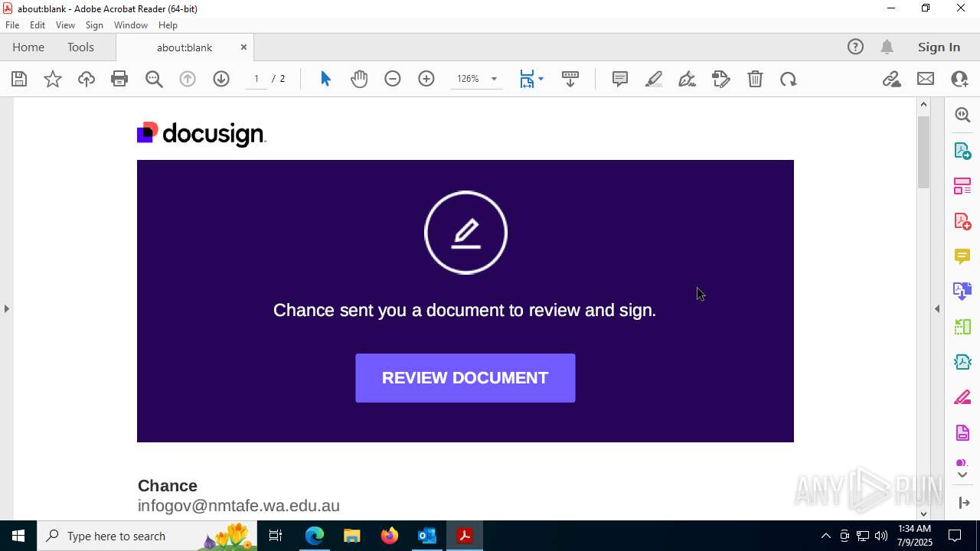This screenshot has width=980, height=551.
Task: Open Microsoft Edge from the taskbar
Action: click(x=315, y=536)
